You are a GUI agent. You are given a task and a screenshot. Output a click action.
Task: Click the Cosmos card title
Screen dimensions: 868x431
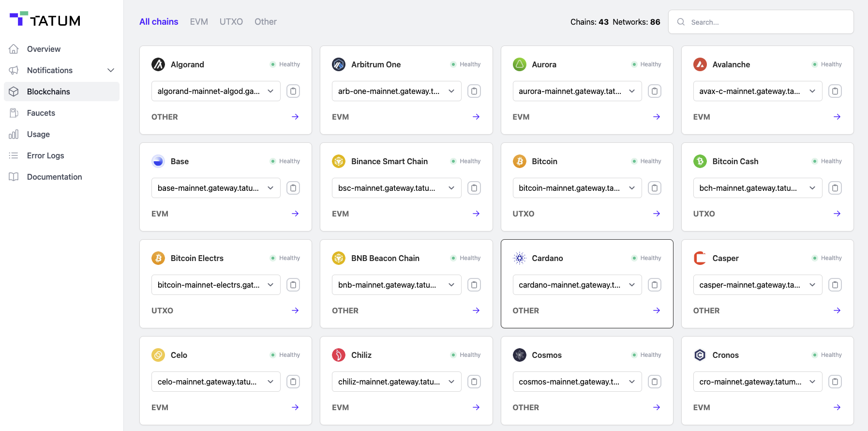[547, 355]
